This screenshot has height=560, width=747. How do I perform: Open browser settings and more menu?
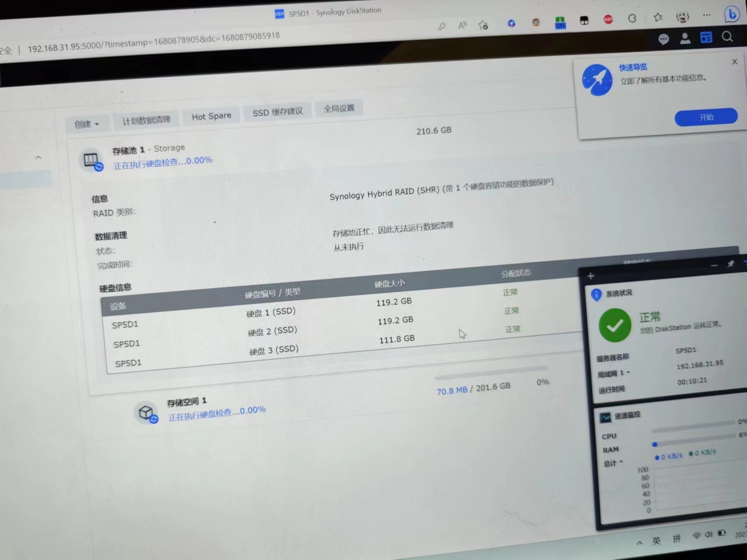[x=707, y=15]
